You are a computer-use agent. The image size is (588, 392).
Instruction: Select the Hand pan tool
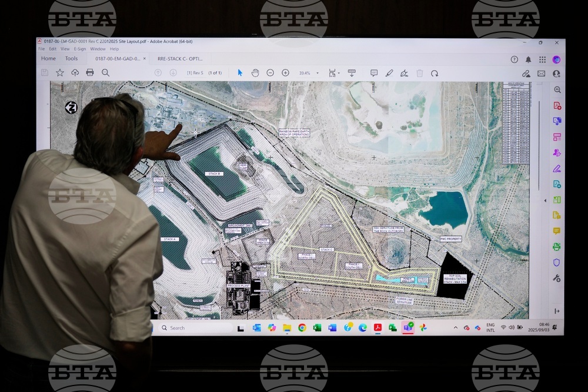tap(255, 73)
